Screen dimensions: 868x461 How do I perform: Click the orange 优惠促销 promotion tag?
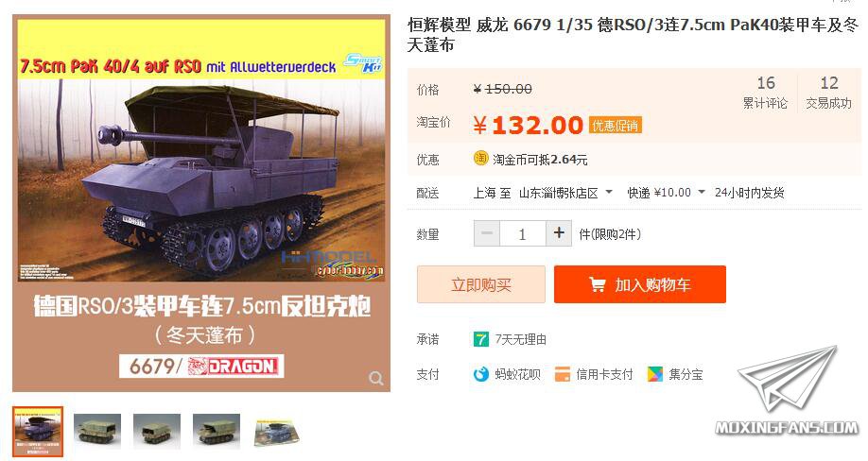(615, 126)
